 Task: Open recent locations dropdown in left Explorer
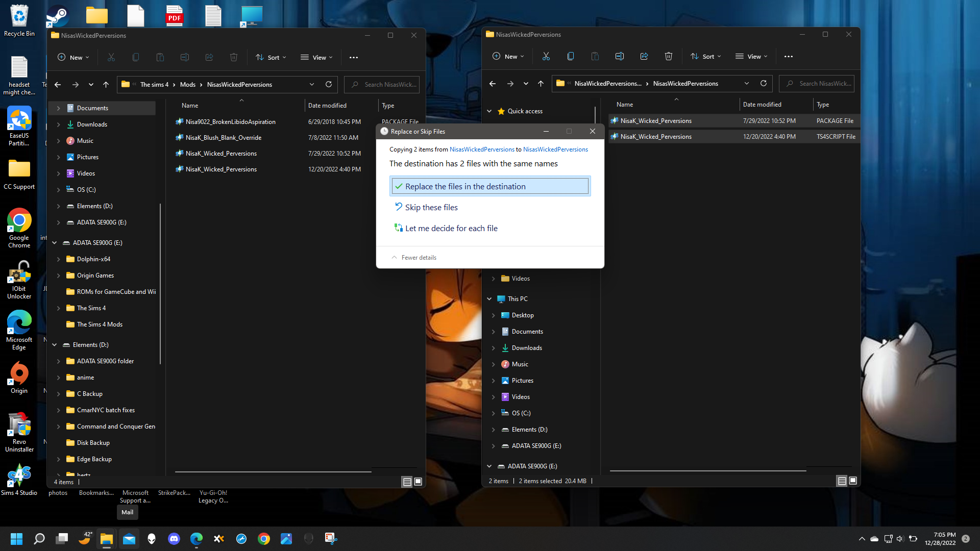[x=91, y=85]
